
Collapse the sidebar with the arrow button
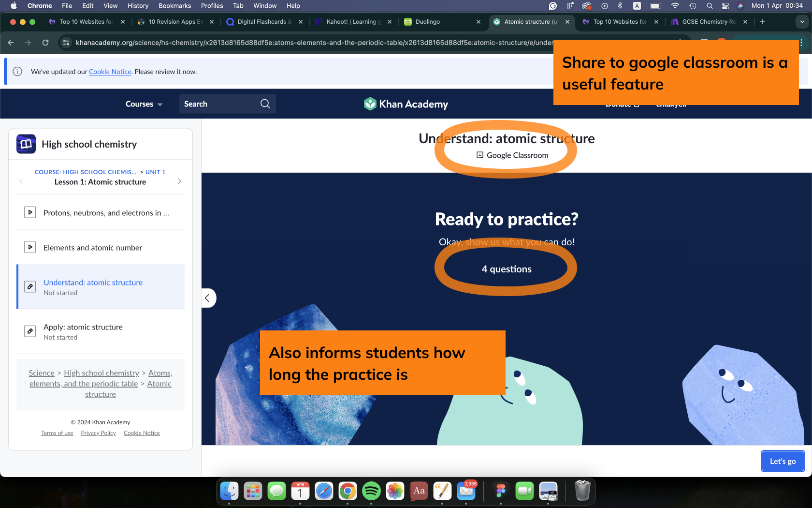point(208,298)
